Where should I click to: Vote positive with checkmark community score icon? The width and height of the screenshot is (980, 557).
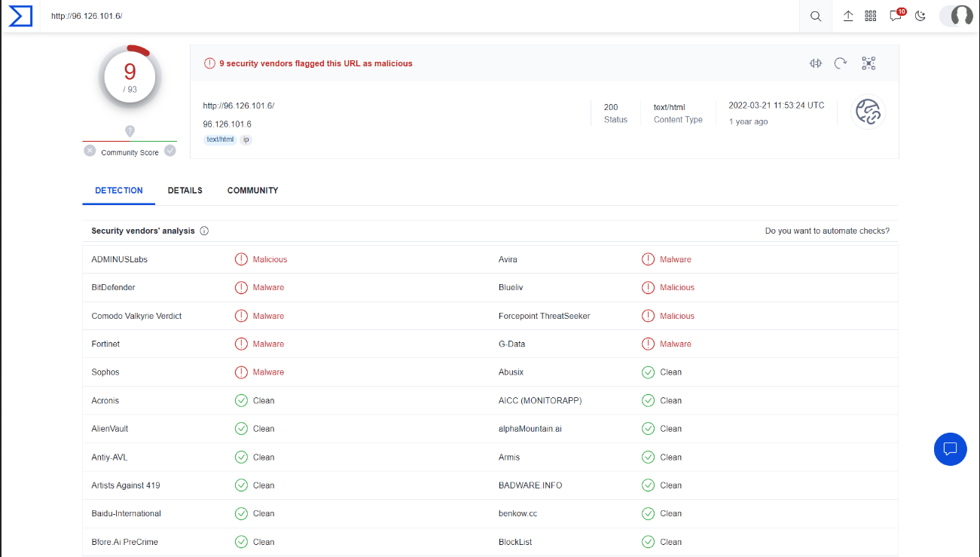point(170,151)
